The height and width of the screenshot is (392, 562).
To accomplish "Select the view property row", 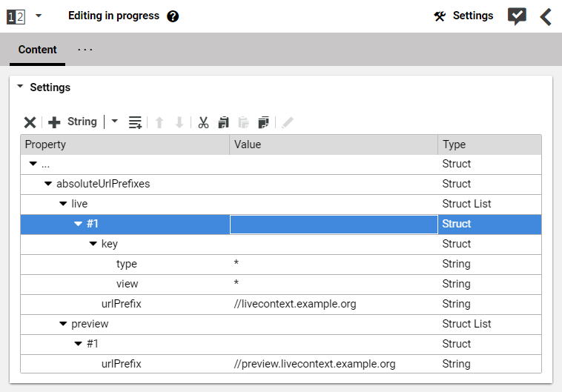I will click(x=281, y=285).
